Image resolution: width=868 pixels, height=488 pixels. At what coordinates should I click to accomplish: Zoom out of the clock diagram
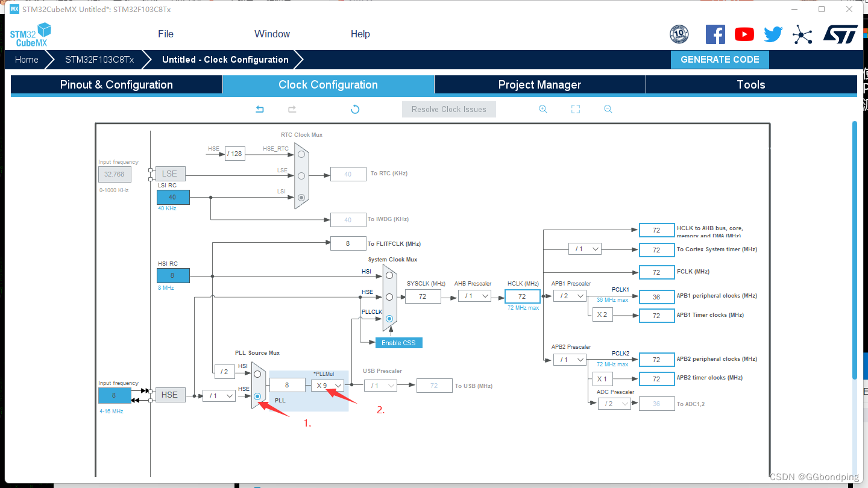tap(608, 109)
